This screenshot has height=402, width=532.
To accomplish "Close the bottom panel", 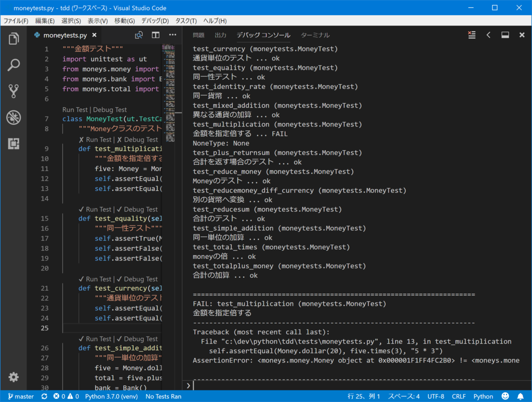I will point(522,35).
